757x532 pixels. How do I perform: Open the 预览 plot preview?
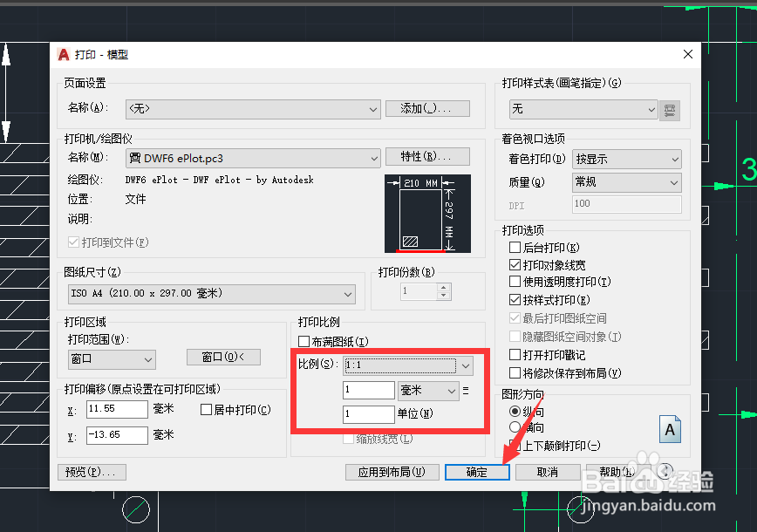coord(91,471)
